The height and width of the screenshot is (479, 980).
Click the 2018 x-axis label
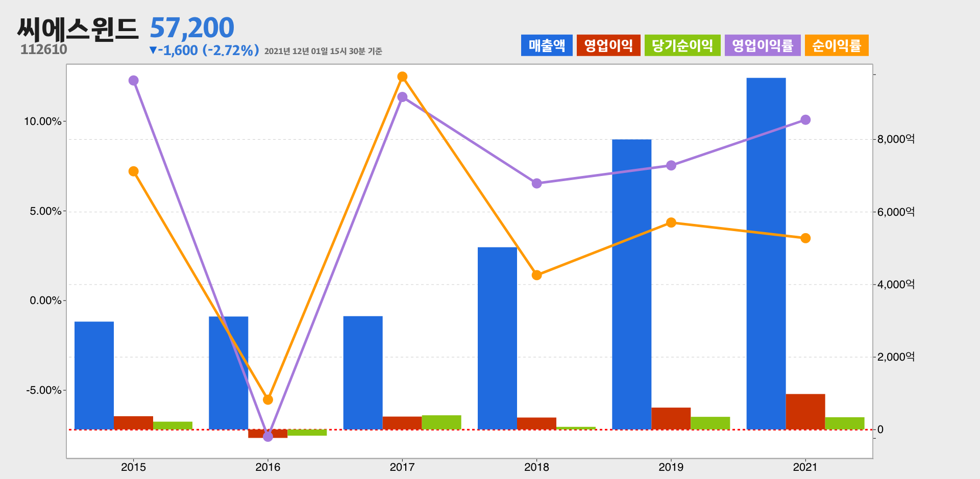click(x=536, y=467)
